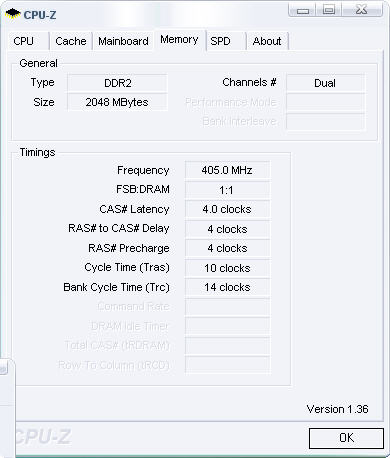Click the RAS# Precharge label
This screenshot has height=458, width=390.
[129, 248]
